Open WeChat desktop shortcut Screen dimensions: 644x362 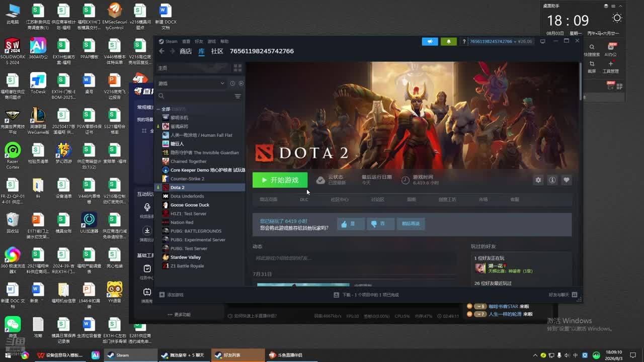(13, 327)
